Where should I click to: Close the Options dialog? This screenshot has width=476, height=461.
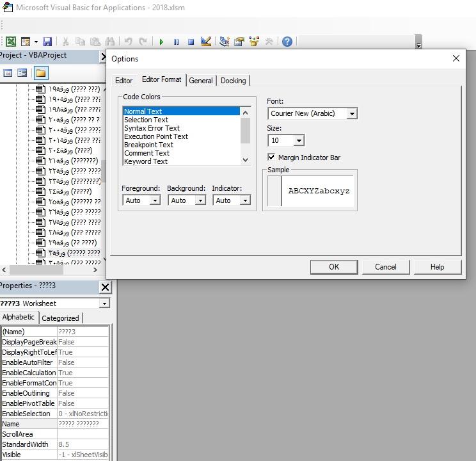[456, 58]
